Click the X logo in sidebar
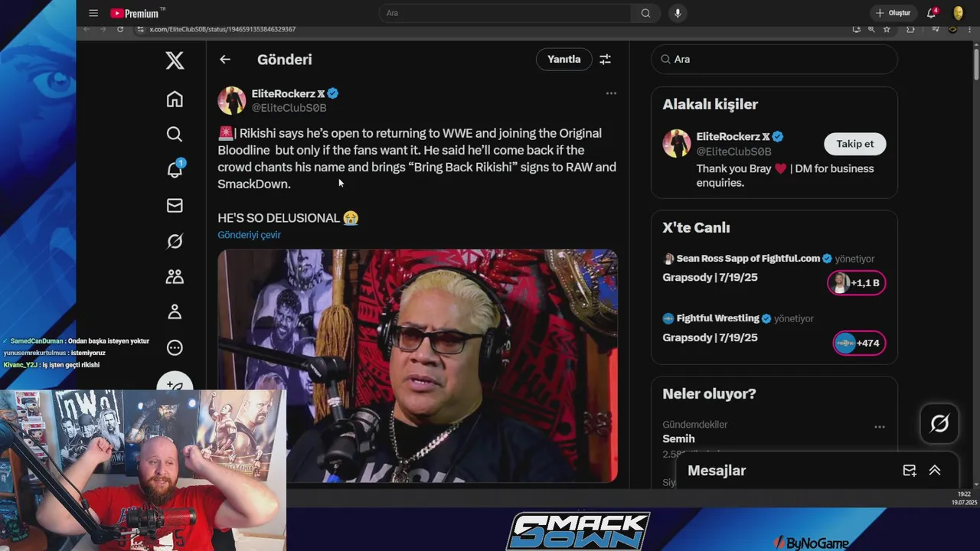 (x=175, y=60)
